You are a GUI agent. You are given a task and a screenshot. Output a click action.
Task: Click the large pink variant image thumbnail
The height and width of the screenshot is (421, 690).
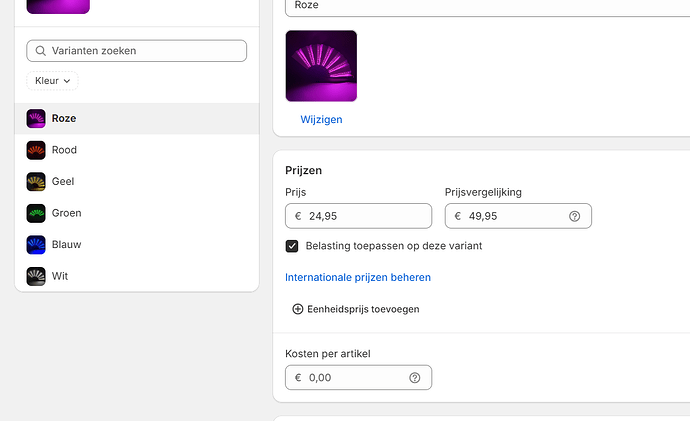[321, 66]
